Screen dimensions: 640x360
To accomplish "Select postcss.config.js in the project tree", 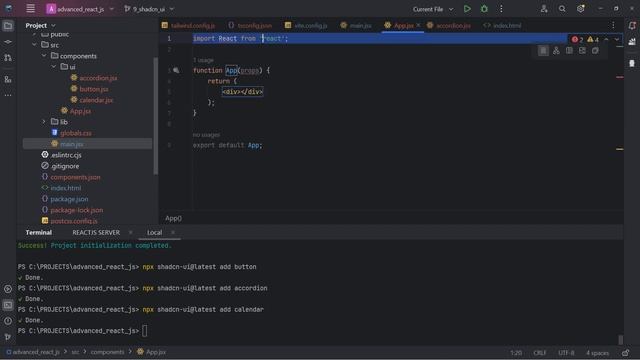I will [x=74, y=220].
